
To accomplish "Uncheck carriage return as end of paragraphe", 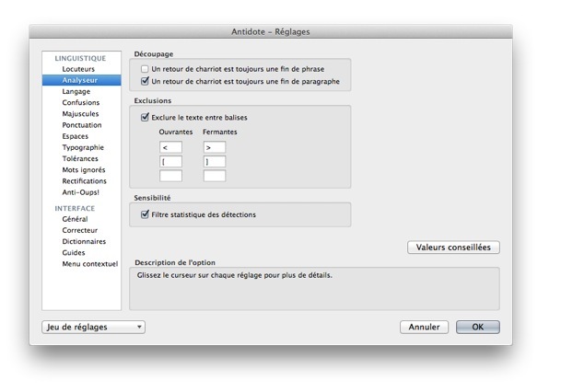I will pos(145,81).
